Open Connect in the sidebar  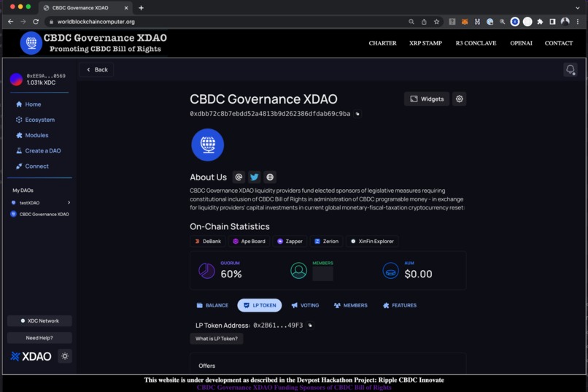pyautogui.click(x=32, y=166)
